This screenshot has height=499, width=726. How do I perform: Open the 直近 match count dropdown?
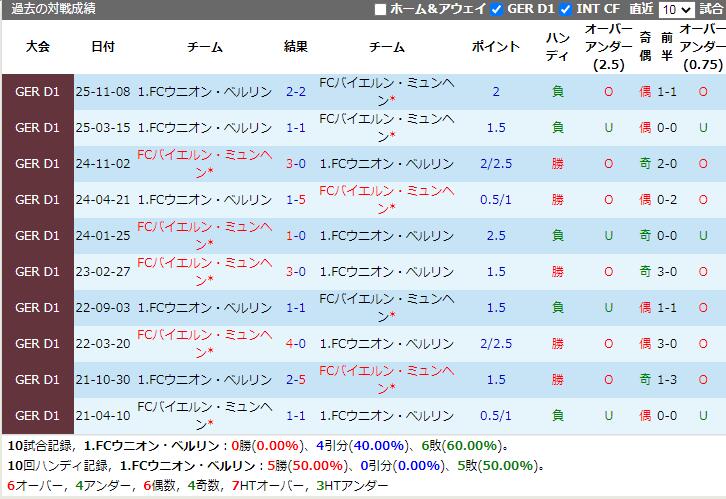pos(676,9)
